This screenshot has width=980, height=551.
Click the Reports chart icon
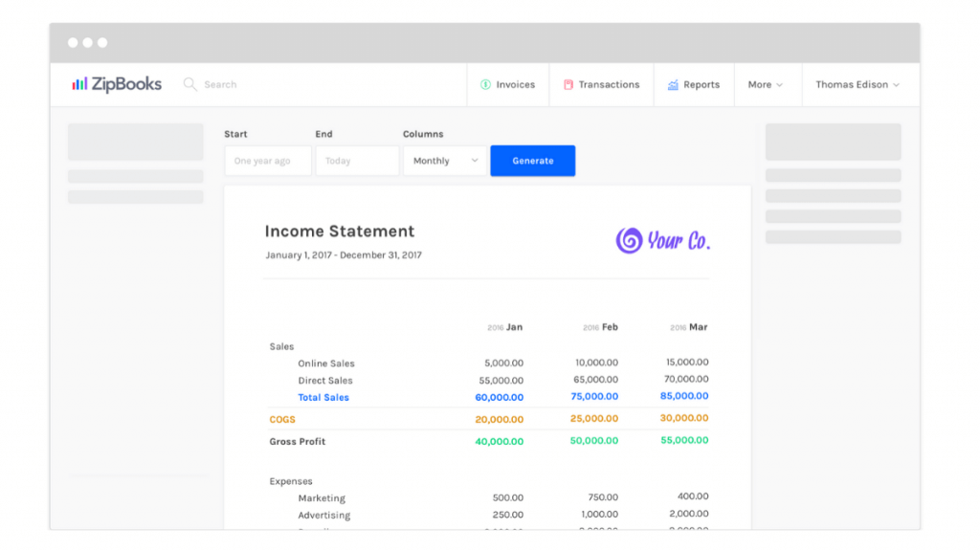[x=673, y=84]
